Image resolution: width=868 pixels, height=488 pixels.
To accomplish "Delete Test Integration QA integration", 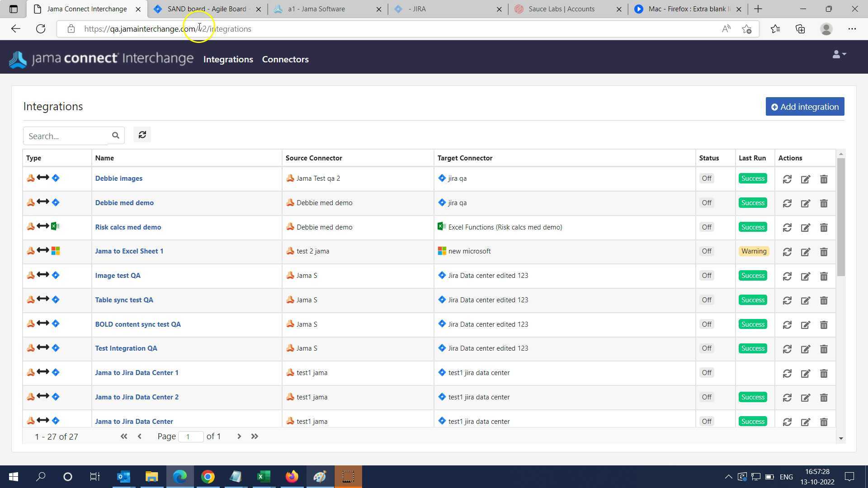I will pyautogui.click(x=824, y=349).
